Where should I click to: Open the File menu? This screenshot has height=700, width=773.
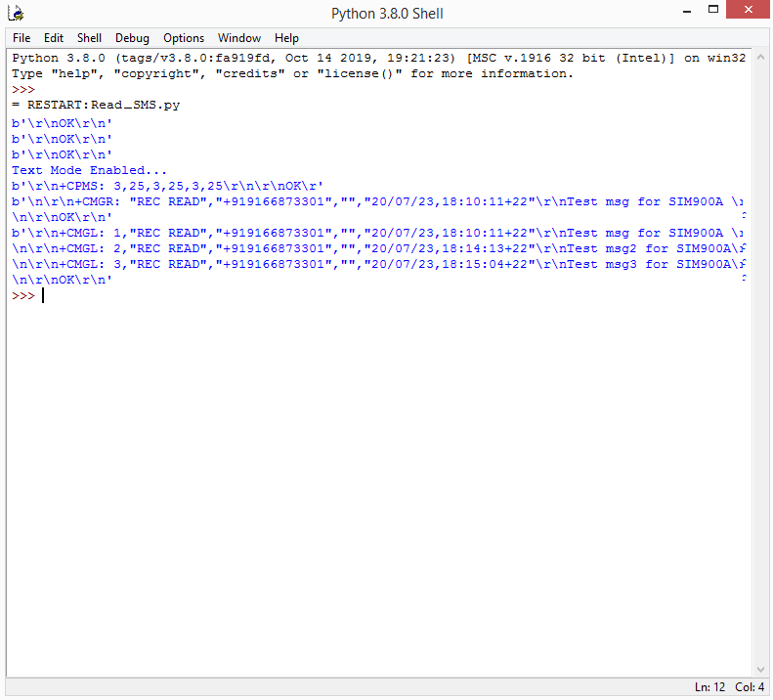coord(21,38)
